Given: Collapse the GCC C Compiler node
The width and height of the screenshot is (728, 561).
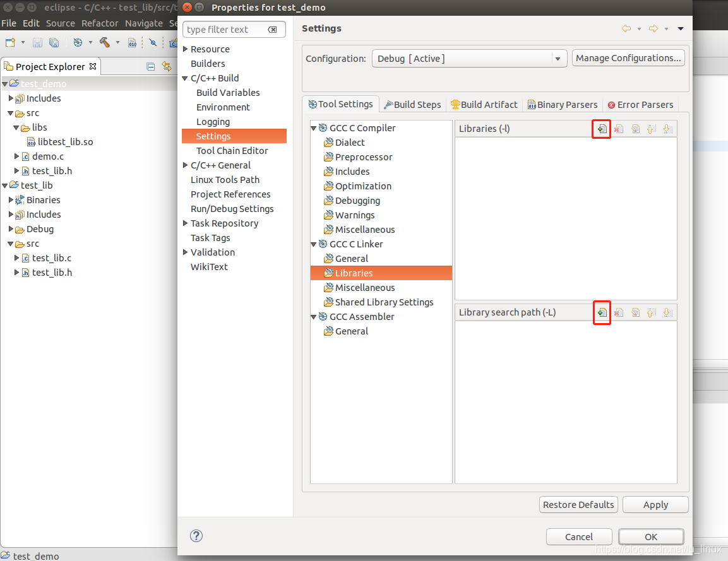Looking at the screenshot, I should point(313,128).
